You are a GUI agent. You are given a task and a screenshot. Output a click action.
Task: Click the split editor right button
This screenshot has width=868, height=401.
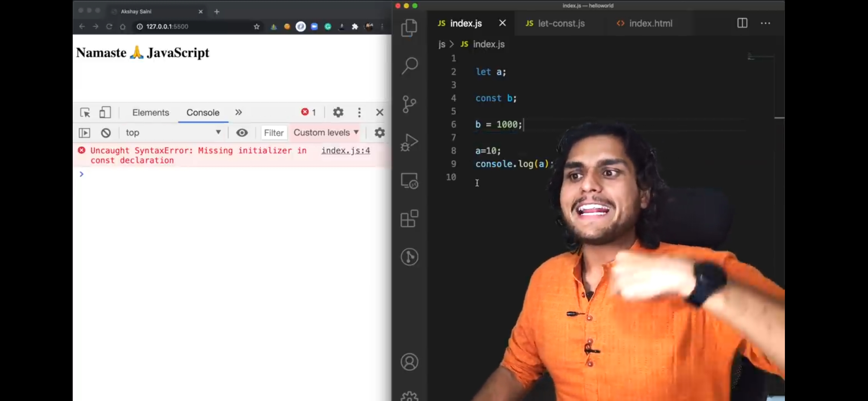tap(742, 23)
